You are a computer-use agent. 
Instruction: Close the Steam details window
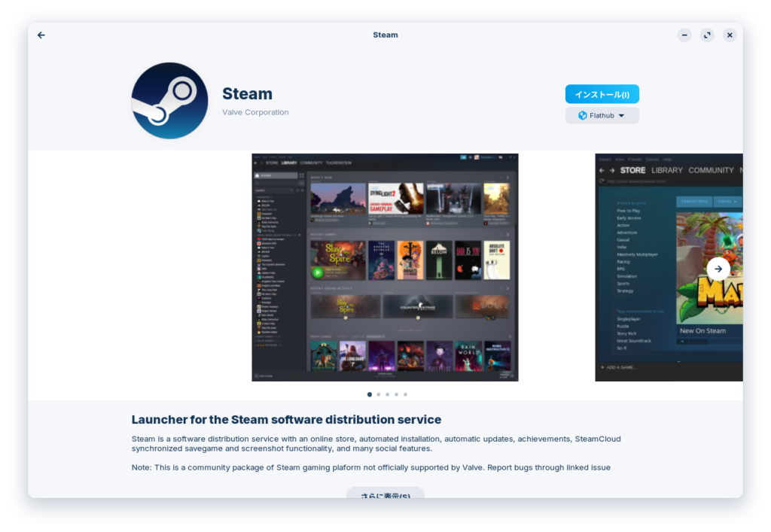click(730, 35)
